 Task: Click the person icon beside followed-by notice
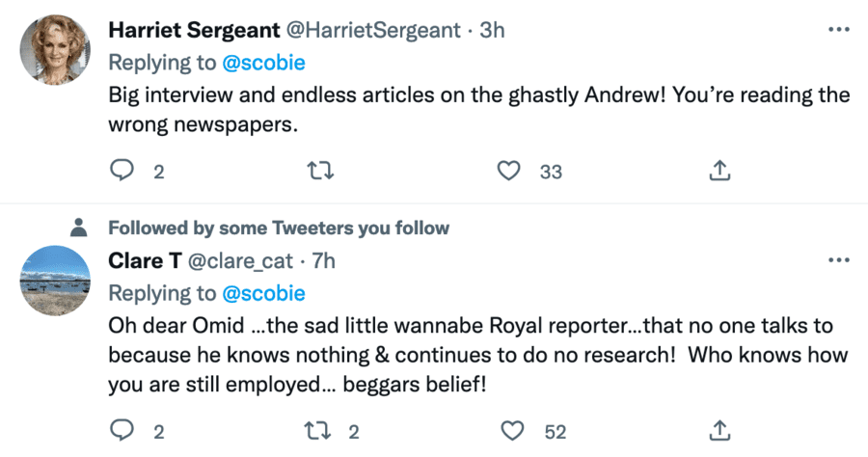[x=81, y=228]
